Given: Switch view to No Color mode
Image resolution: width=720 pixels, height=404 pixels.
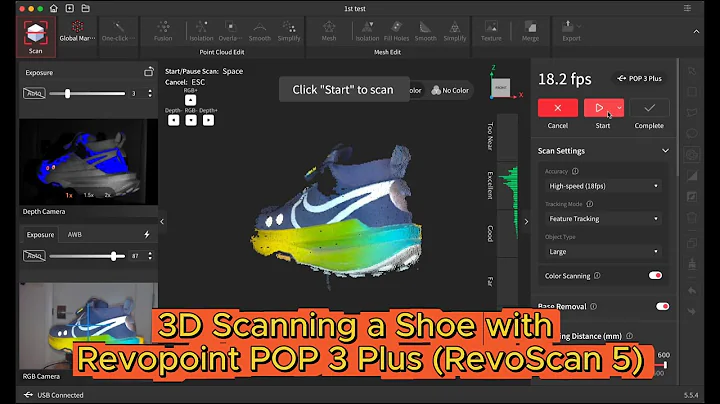Looking at the screenshot, I should coord(450,90).
